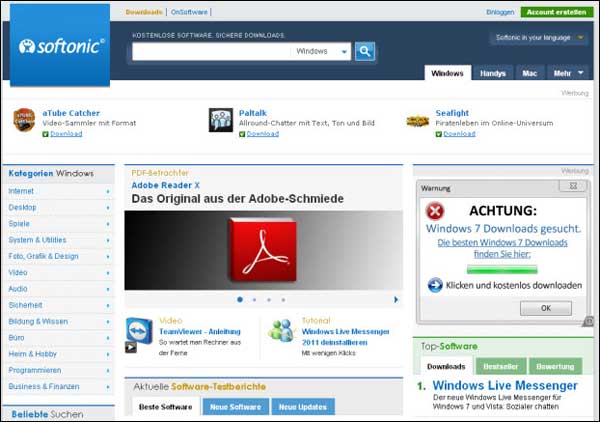The height and width of the screenshot is (422, 600).
Task: Click the softonic logo
Action: [x=60, y=46]
